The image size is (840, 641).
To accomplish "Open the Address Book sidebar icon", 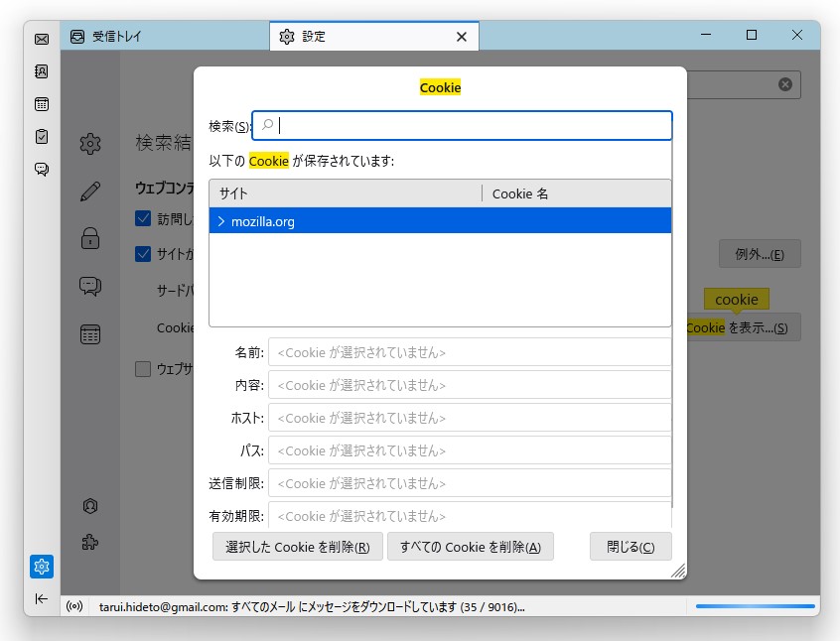I will 41,71.
